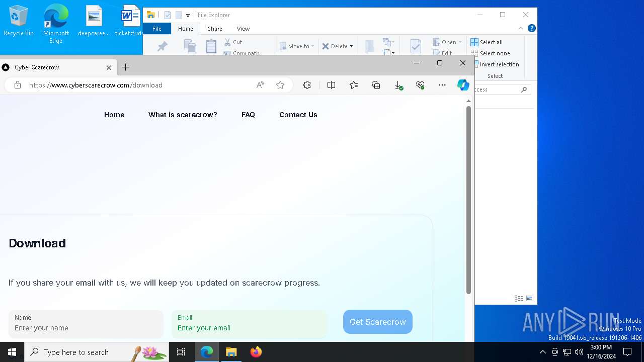Open the Contact Us link
Image resolution: width=644 pixels, height=362 pixels.
coord(298,115)
